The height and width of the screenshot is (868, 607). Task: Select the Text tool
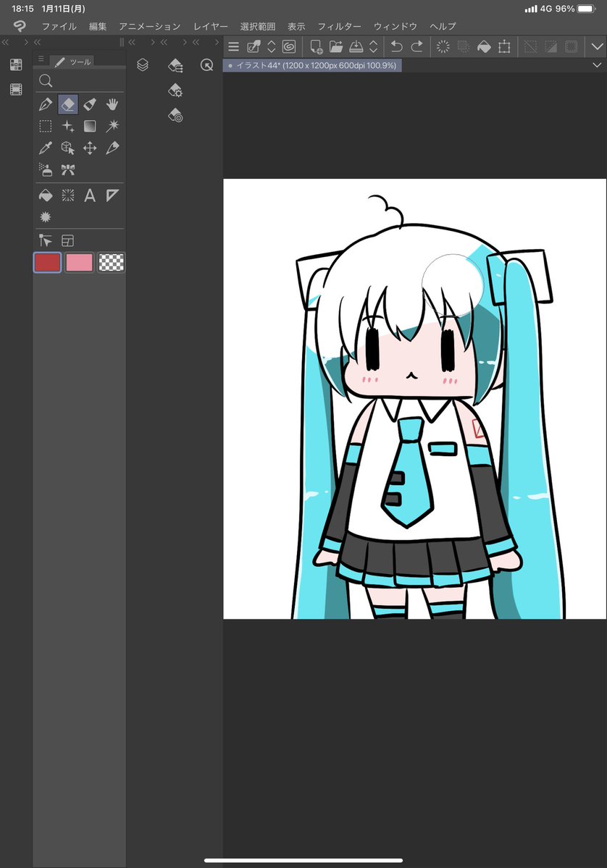point(89,195)
